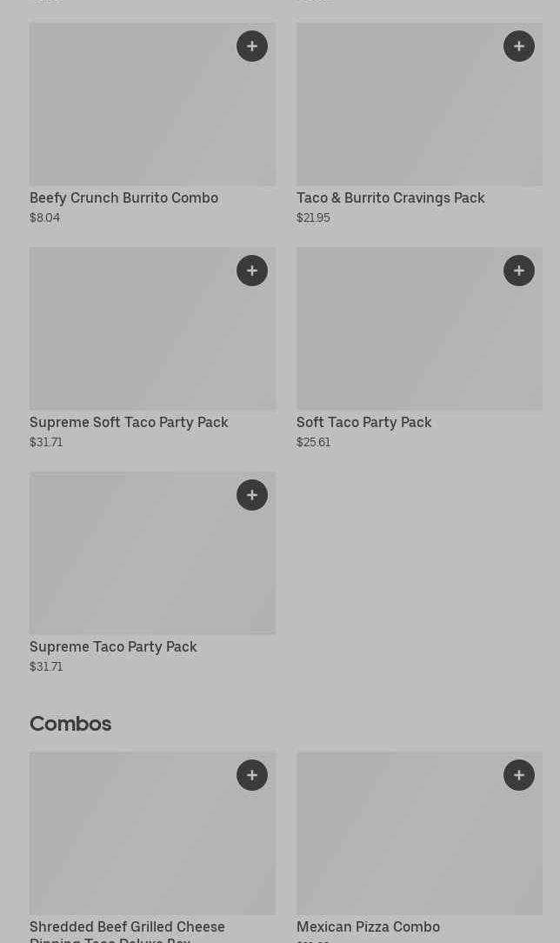
Task: Add Taco & Burrito Cravings Pack
Action: [x=519, y=46]
